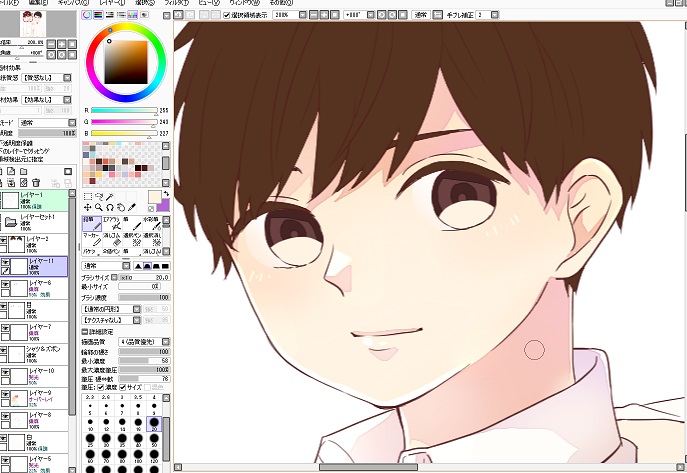
Task: Select the Zoom magnifier tool
Action: pyautogui.click(x=99, y=207)
